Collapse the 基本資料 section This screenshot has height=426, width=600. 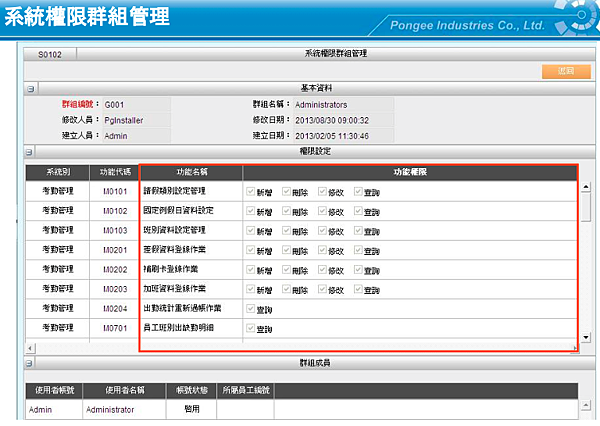tap(31, 89)
